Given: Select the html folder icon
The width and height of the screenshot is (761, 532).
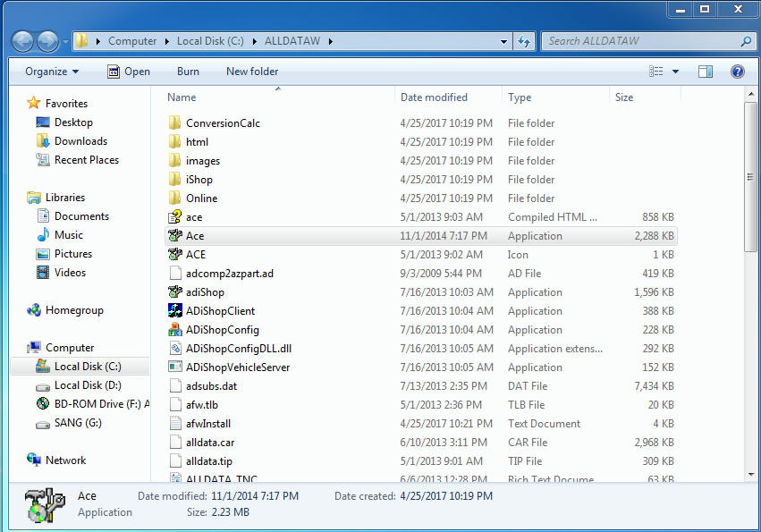Looking at the screenshot, I should pos(174,142).
